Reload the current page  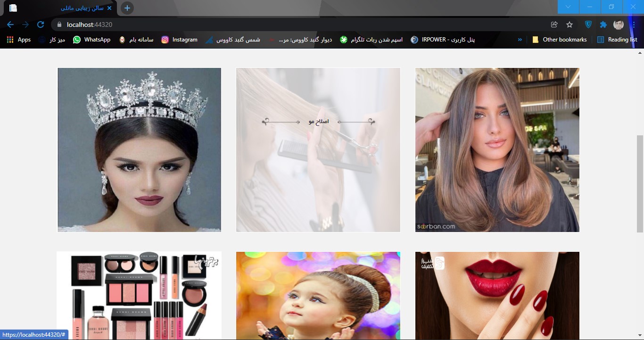(41, 25)
